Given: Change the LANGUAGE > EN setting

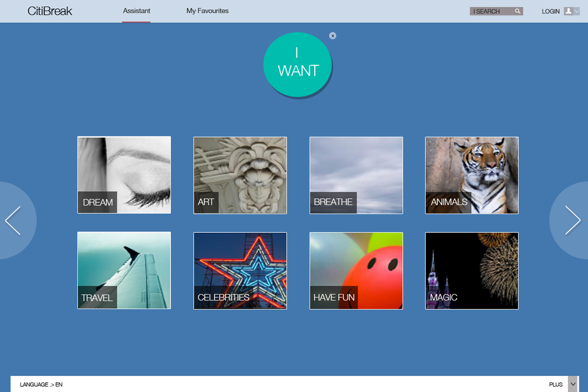Looking at the screenshot, I should pos(41,385).
